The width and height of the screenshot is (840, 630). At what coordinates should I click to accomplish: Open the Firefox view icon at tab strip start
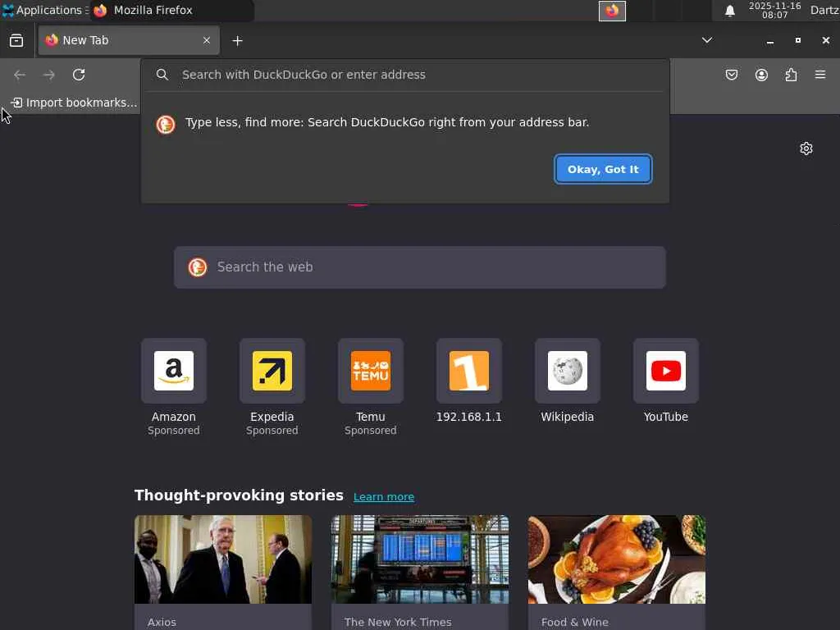click(x=16, y=41)
